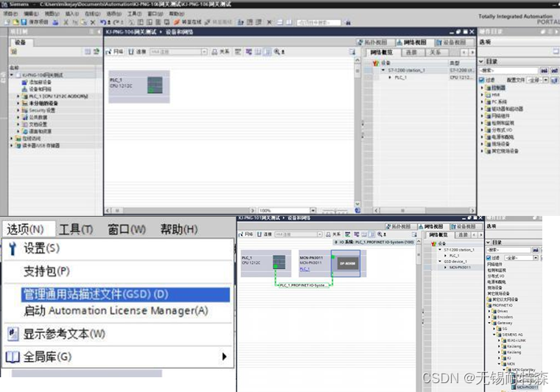Switch to the 设备视图 tab in the KJ-PNG-106 window

pos(455,43)
